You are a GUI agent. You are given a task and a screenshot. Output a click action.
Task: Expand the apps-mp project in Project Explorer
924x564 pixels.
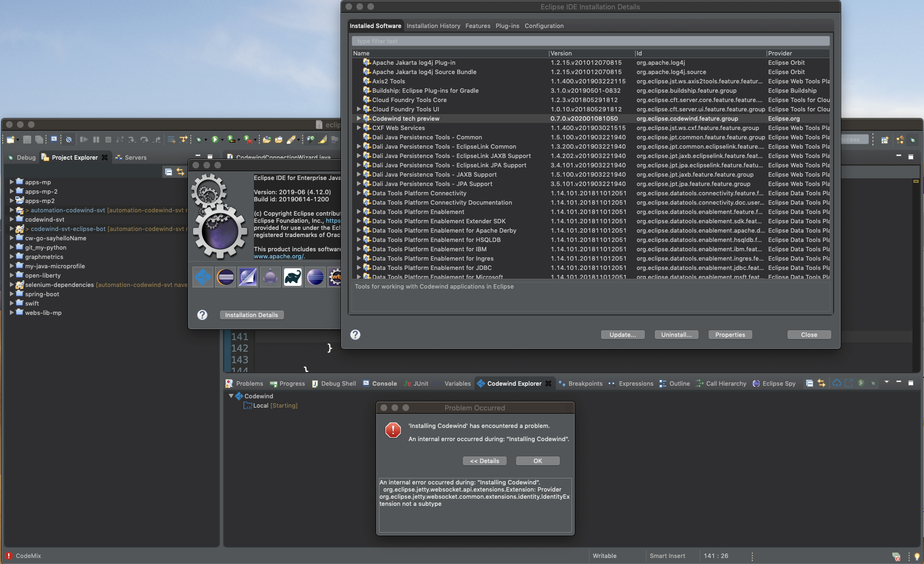[x=12, y=182]
